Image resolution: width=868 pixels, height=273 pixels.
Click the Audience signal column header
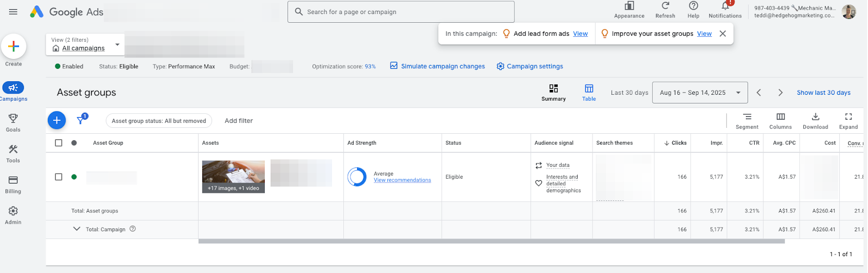pos(554,143)
